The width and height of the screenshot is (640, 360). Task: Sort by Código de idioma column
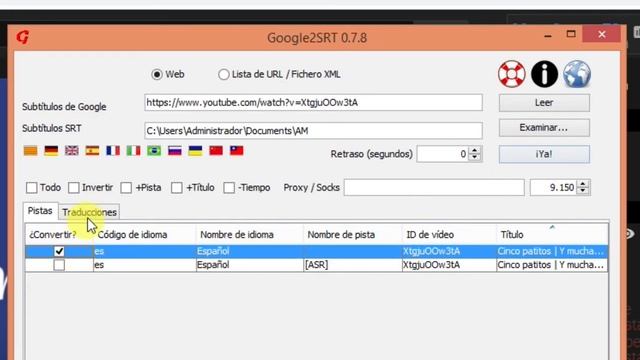144,235
